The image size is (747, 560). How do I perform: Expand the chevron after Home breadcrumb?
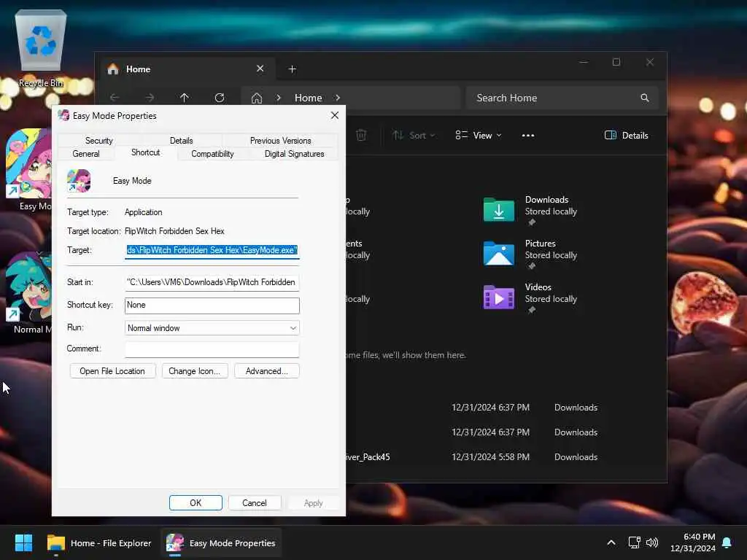[338, 98]
